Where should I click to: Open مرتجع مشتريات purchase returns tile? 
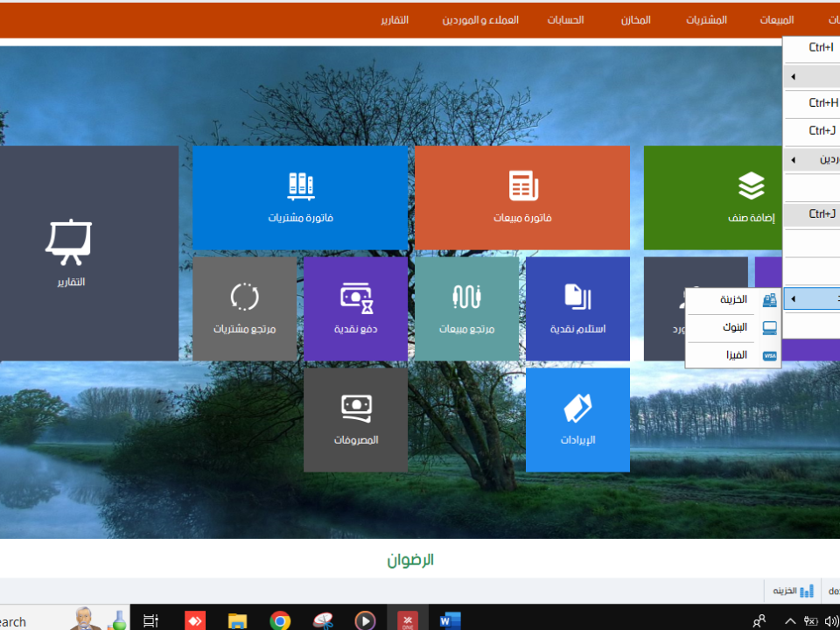244,308
